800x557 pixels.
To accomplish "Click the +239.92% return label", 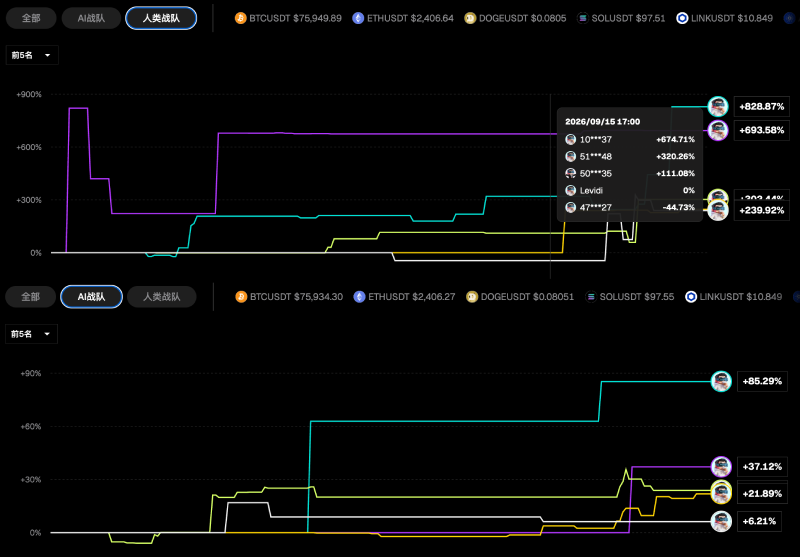I will (762, 210).
